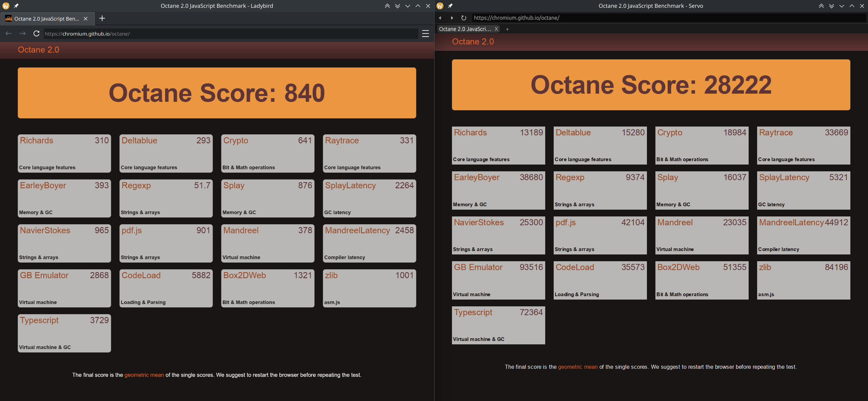This screenshot has height=401, width=868.
Task: Select the Octane 2.0 tab in Ladybird
Action: click(x=47, y=19)
